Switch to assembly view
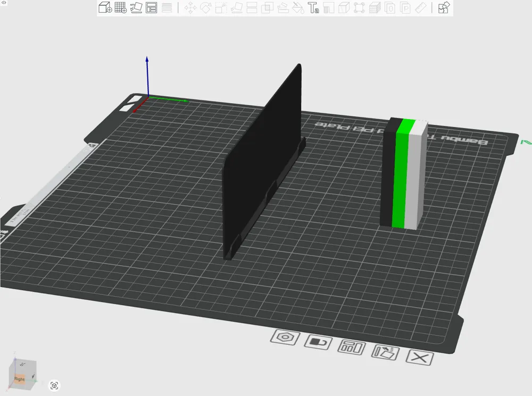The image size is (532, 396). (x=444, y=8)
